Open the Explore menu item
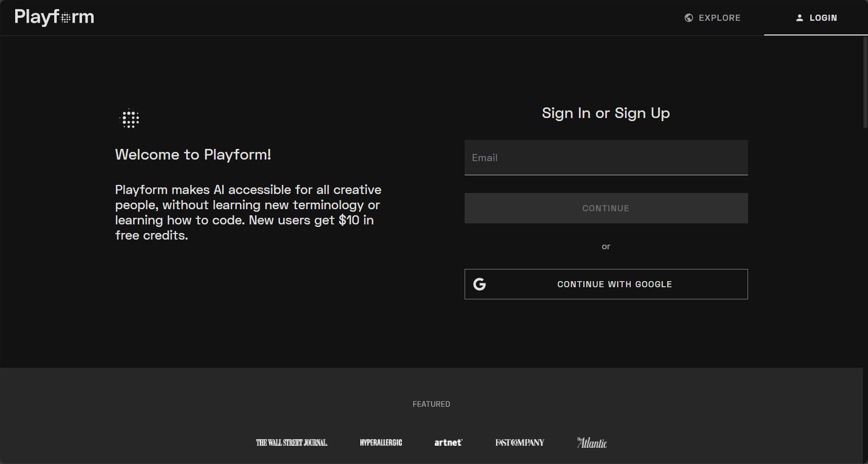The height and width of the screenshot is (464, 868). [x=713, y=18]
